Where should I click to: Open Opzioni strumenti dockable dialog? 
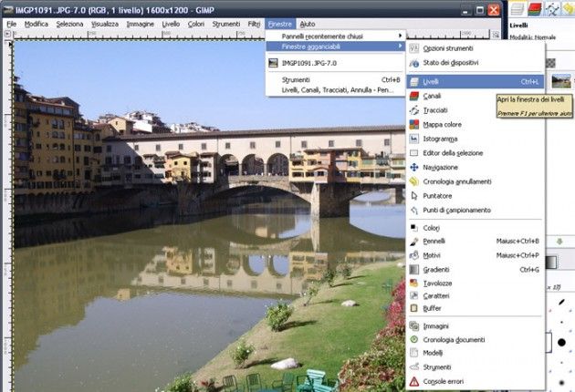coord(476,48)
